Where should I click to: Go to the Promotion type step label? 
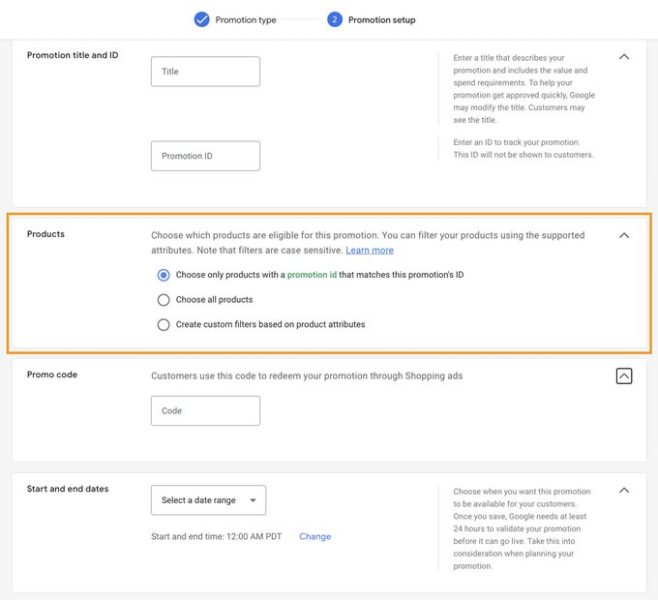coord(245,20)
